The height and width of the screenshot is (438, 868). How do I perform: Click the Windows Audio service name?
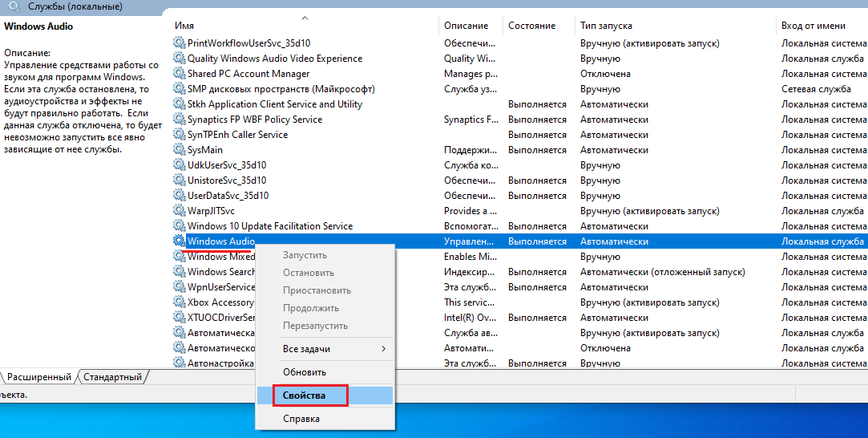click(221, 241)
